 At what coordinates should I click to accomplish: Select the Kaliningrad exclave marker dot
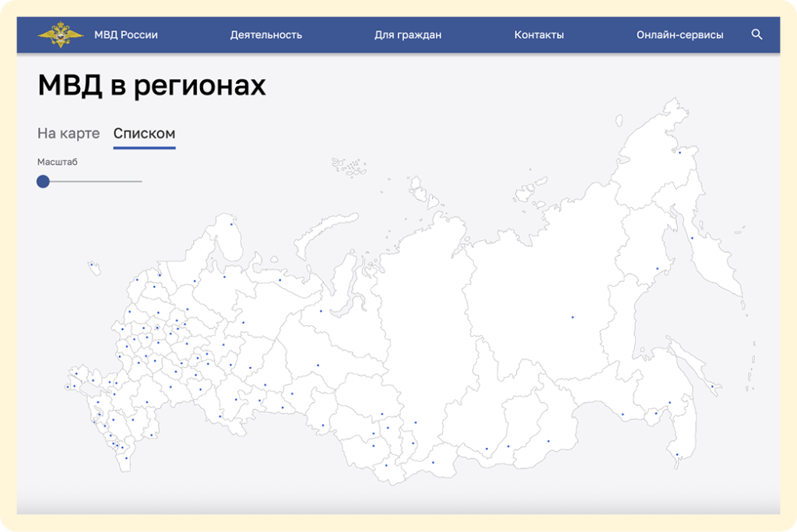(91, 264)
